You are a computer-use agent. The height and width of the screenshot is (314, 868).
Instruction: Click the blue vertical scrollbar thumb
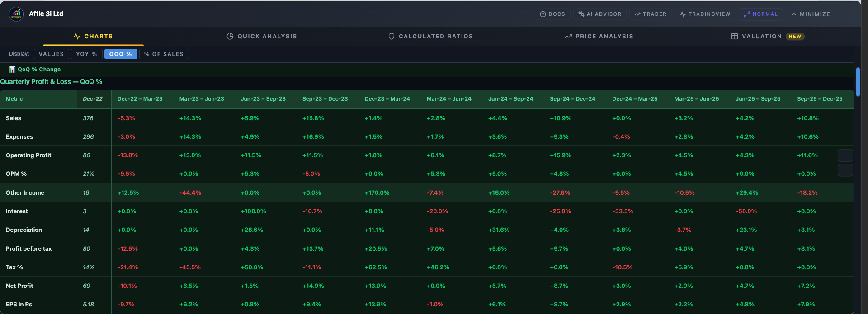858,82
